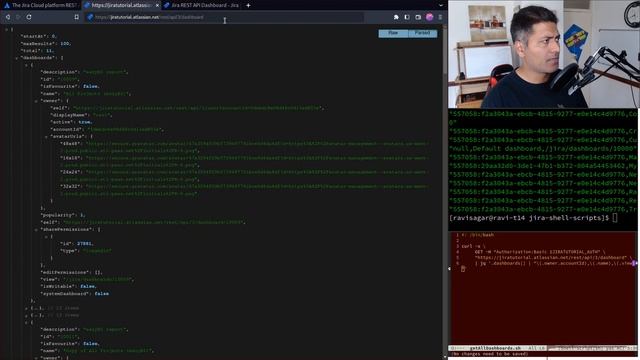Click the "null,Default dashboard" terminal output line
Screen dimensions: 640x360
pyautogui.click(x=543, y=149)
